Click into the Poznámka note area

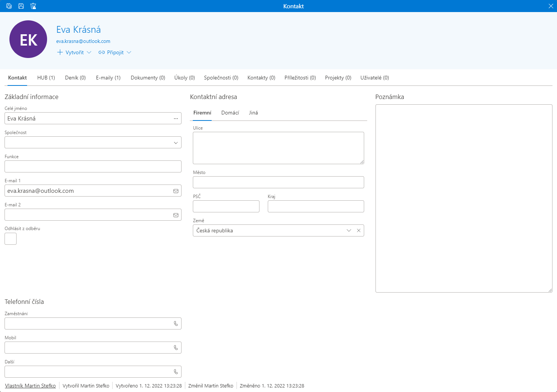click(464, 198)
